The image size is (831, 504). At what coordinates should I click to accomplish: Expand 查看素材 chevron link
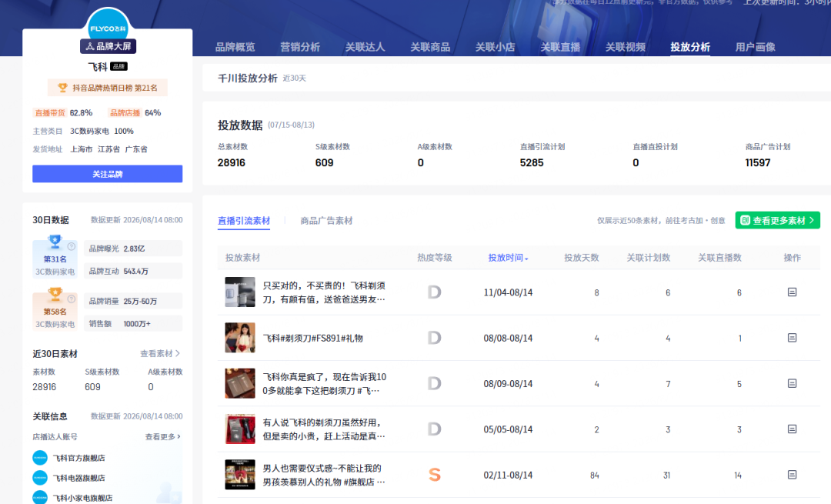click(160, 353)
